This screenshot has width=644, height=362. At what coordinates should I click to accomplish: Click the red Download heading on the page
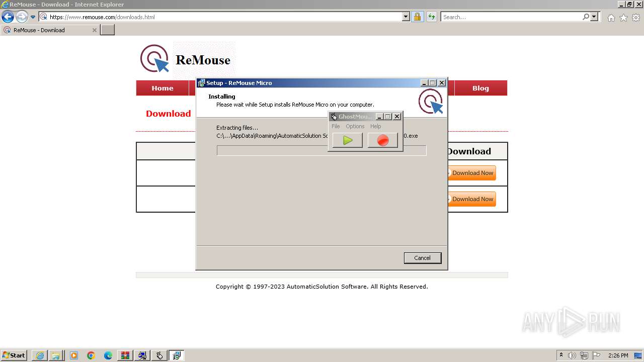[x=168, y=114]
